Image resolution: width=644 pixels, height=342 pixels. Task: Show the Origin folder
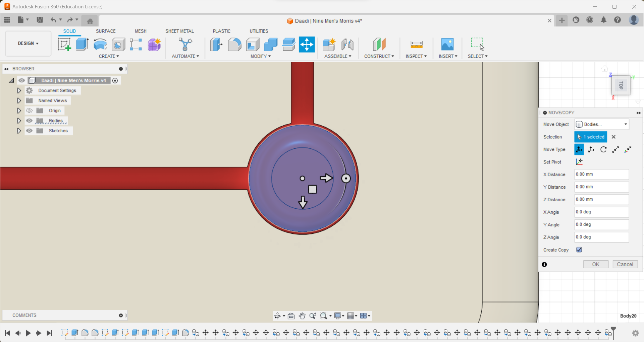29,110
